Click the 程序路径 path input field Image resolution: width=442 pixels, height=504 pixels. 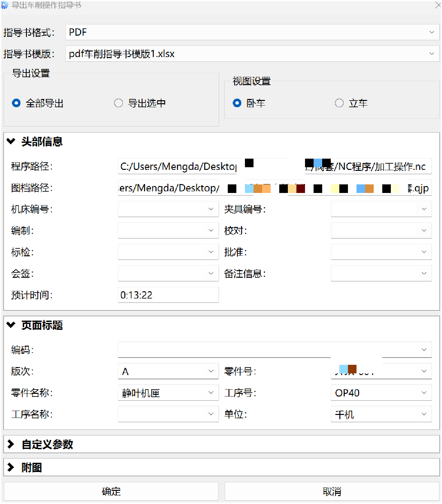(178, 167)
